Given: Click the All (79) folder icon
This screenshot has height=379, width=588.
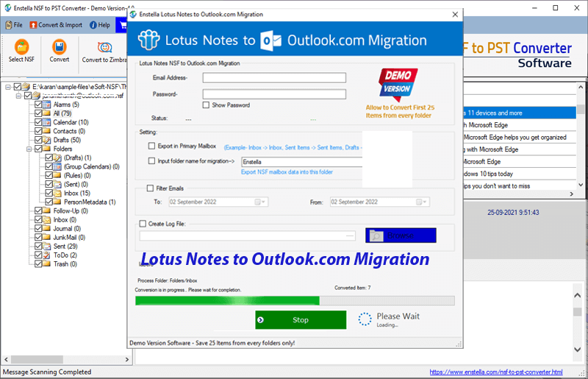Looking at the screenshot, I should pos(46,113).
